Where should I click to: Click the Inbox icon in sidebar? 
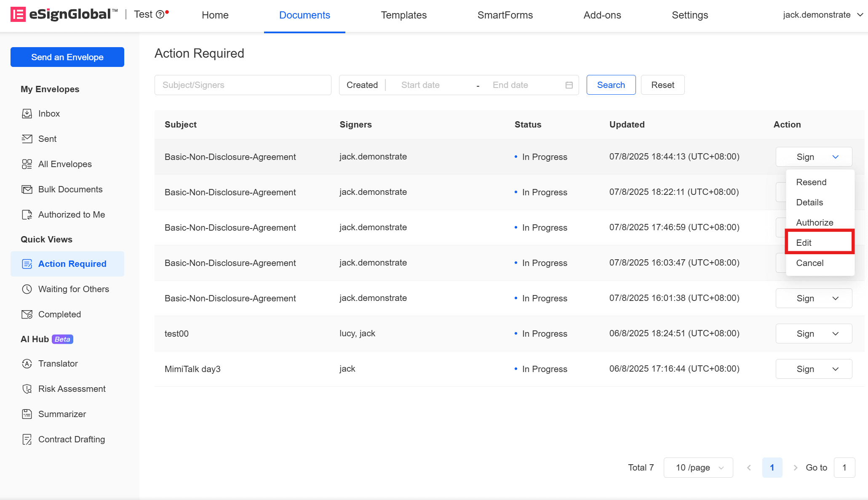[x=27, y=114]
